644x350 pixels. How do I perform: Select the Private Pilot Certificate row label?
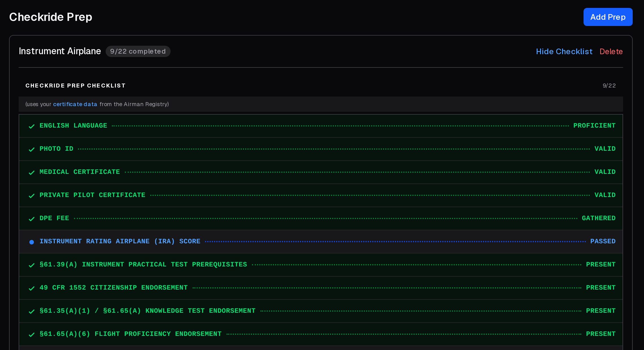(x=92, y=195)
